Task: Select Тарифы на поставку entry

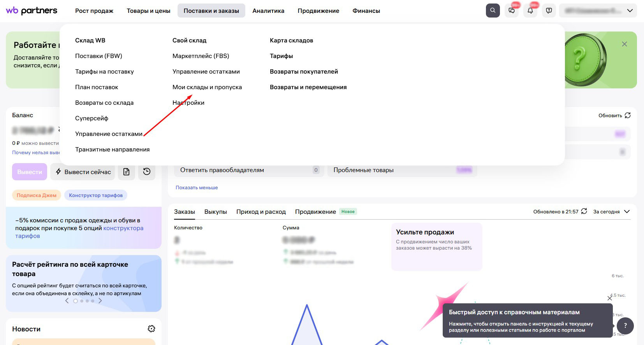Action: (104, 72)
